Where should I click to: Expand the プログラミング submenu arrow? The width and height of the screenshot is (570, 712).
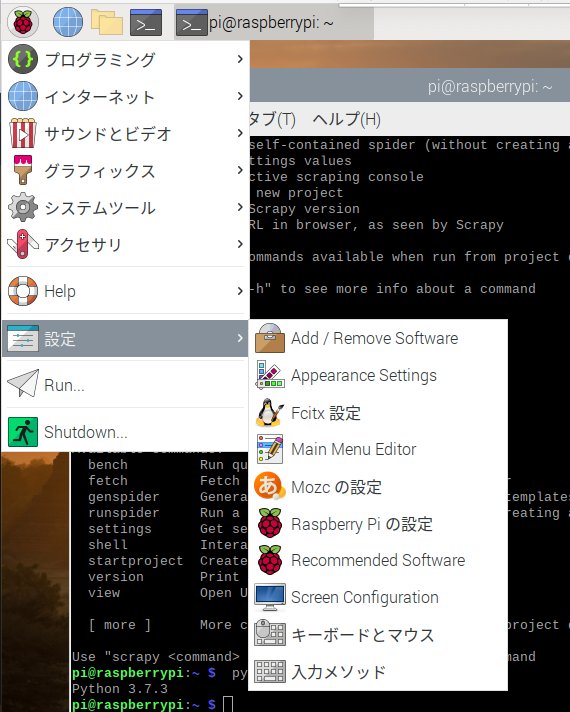coord(240,59)
